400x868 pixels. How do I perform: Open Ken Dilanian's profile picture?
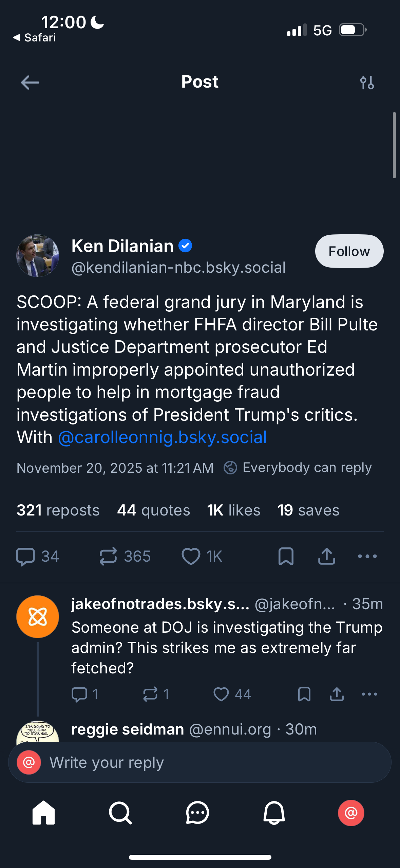[38, 256]
